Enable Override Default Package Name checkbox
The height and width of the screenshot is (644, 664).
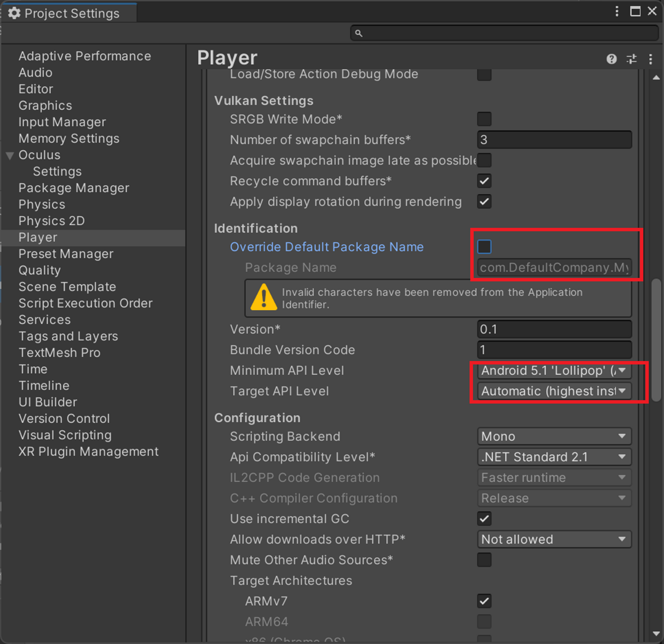tap(484, 247)
